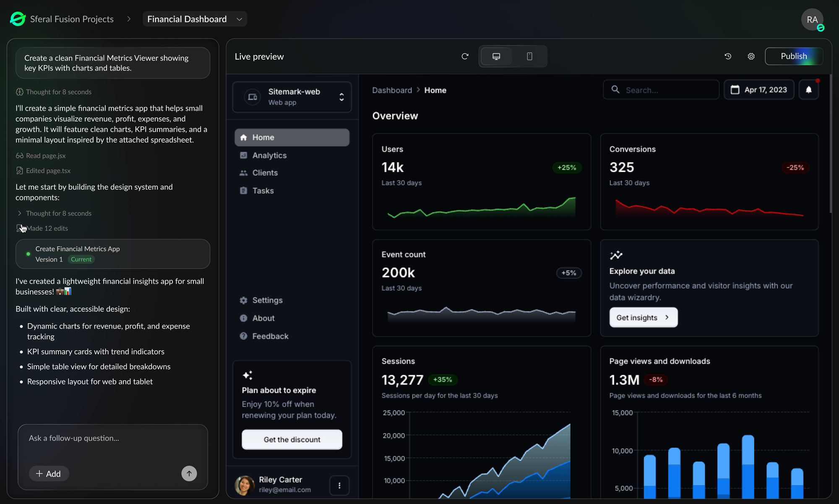Viewport: 839px width, 504px height.
Task: Click the Add attachment button
Action: (x=49, y=473)
